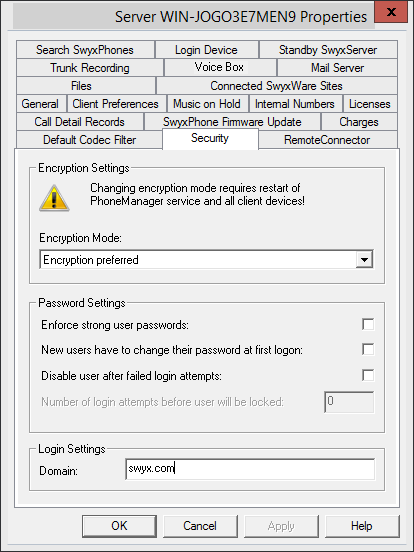The image size is (414, 552).
Task: Open Help for this dialog
Action: [x=362, y=526]
